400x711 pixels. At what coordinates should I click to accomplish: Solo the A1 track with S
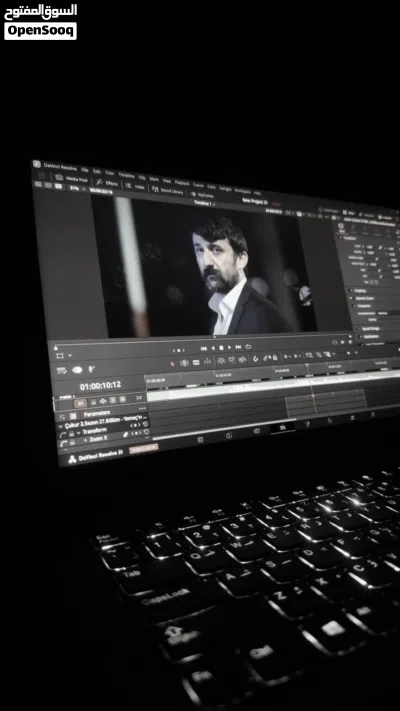tap(112, 400)
